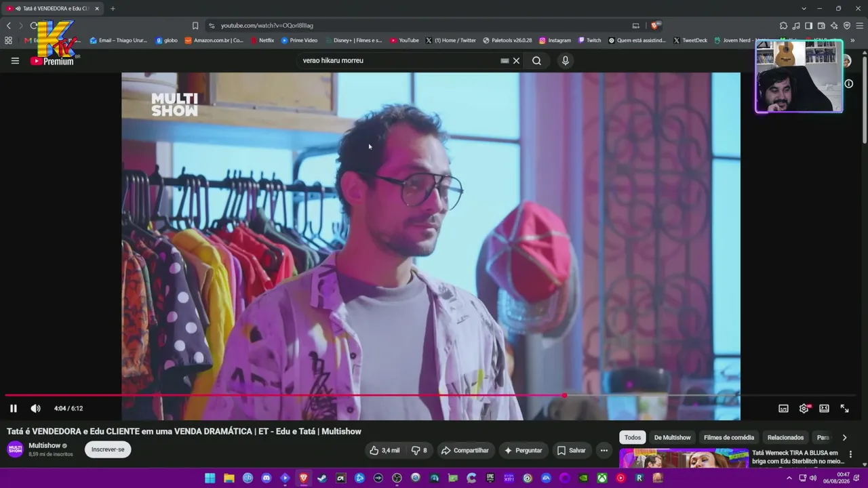Open Tatá Werneck TIRA A BLUSA video thumbnail
This screenshot has width=868, height=488.
(684, 459)
